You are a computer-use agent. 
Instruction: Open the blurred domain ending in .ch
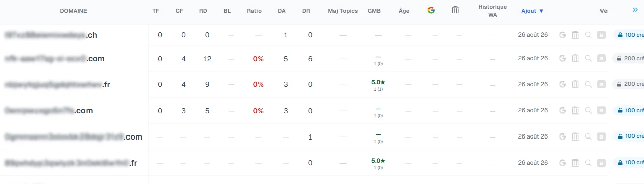[x=51, y=35]
